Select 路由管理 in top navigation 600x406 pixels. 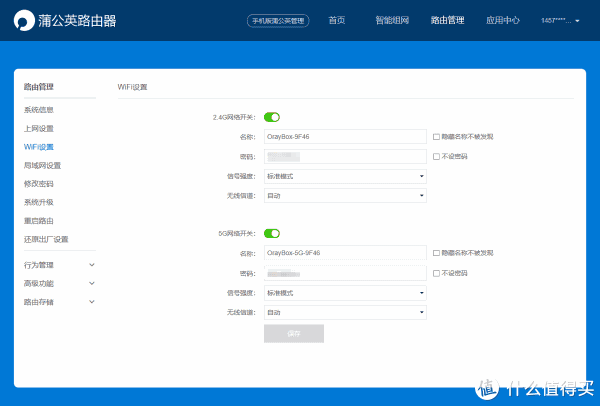[447, 20]
